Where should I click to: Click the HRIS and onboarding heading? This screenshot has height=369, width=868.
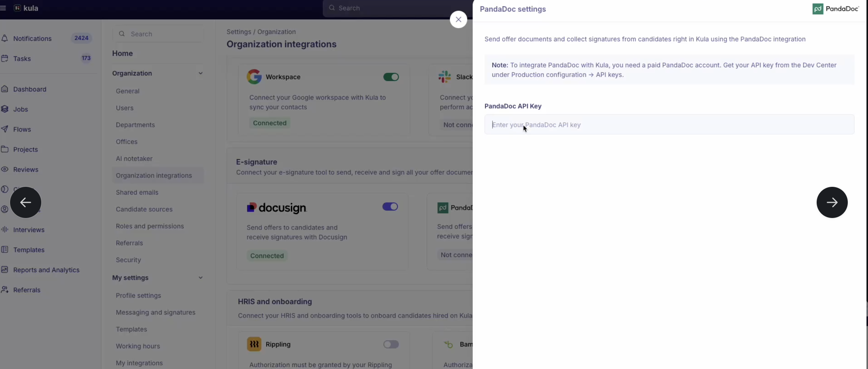(275, 302)
